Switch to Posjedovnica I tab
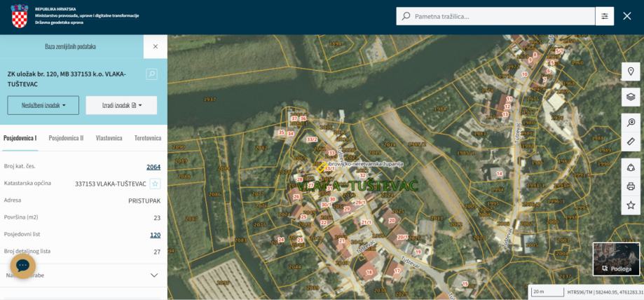Viewport: 644px width, 300px height. tap(20, 138)
